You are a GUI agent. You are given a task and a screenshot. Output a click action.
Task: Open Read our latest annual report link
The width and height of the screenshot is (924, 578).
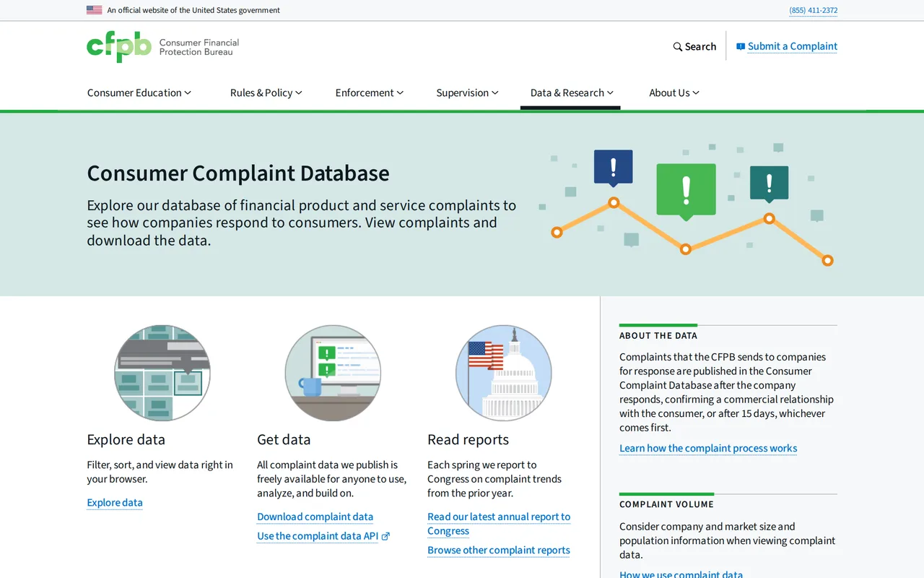point(499,524)
